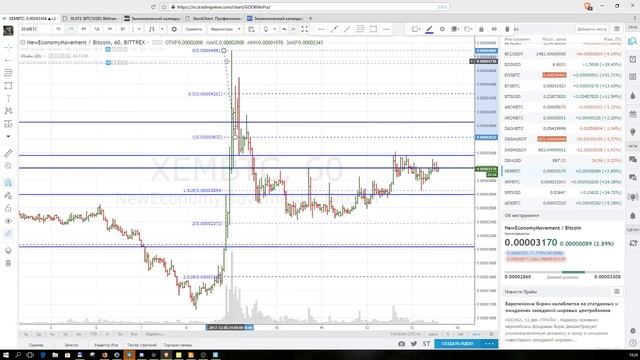Open the background square dropdown
The image size is (640, 360).
pos(416,29)
